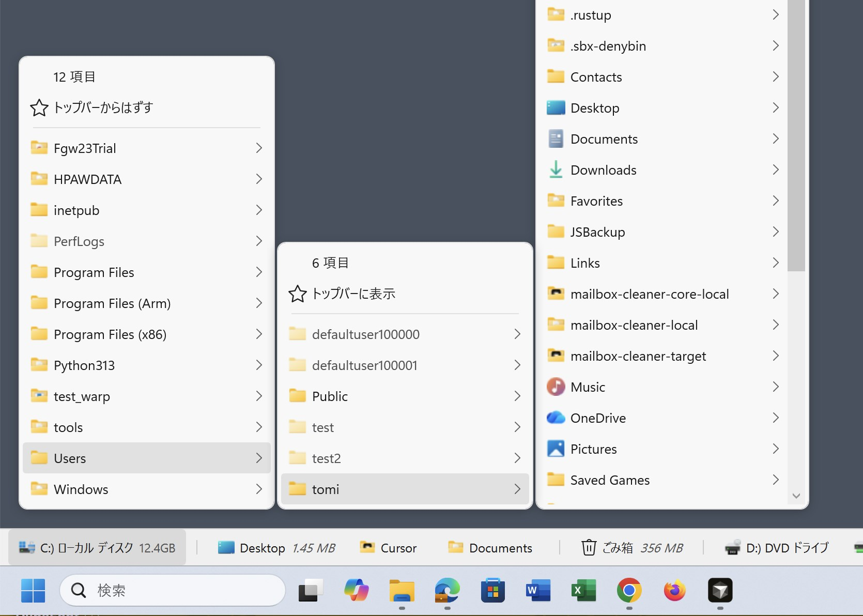863x616 pixels.
Task: Click the mailbox-cleaner-core-local folder icon
Action: click(x=556, y=294)
